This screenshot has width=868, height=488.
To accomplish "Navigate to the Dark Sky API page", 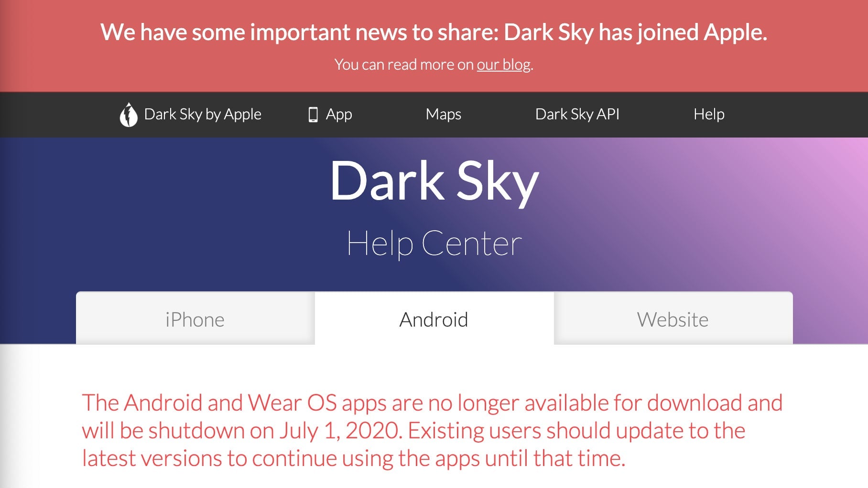I will click(577, 115).
